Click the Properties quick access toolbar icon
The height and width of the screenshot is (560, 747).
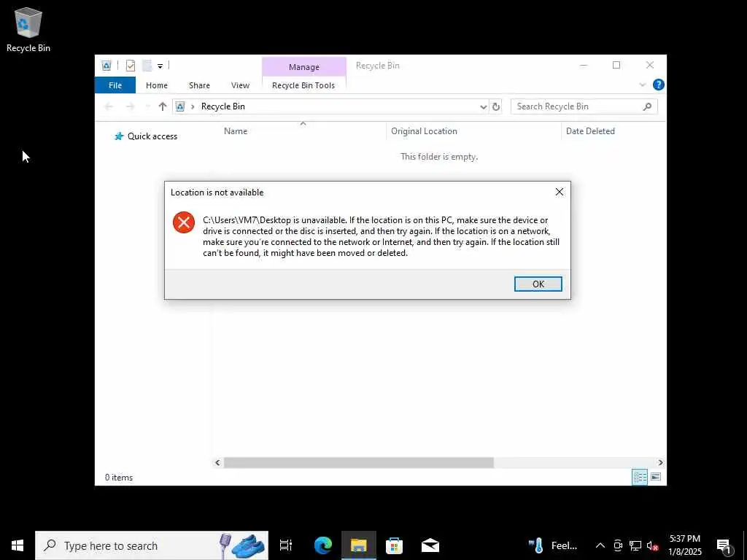(x=130, y=66)
